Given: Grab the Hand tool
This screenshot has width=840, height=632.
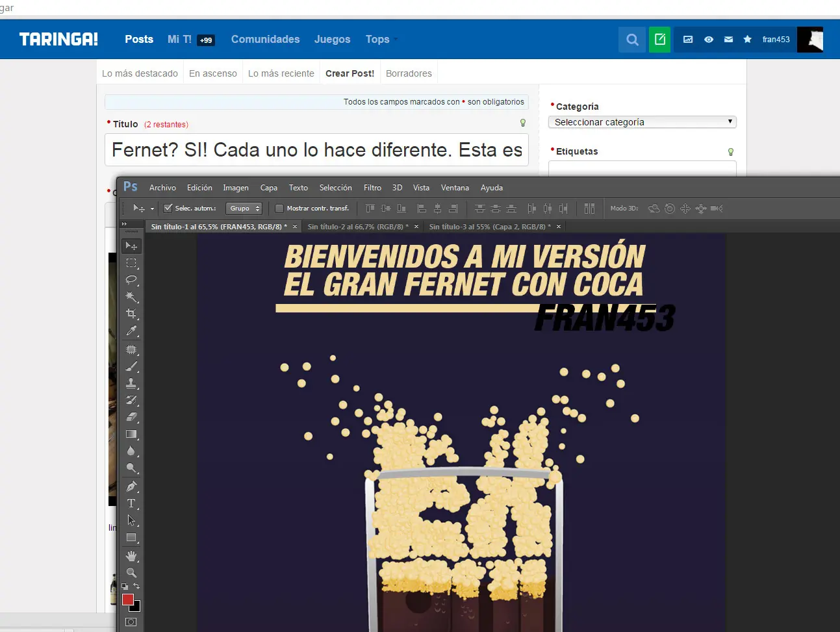Looking at the screenshot, I should click(131, 556).
